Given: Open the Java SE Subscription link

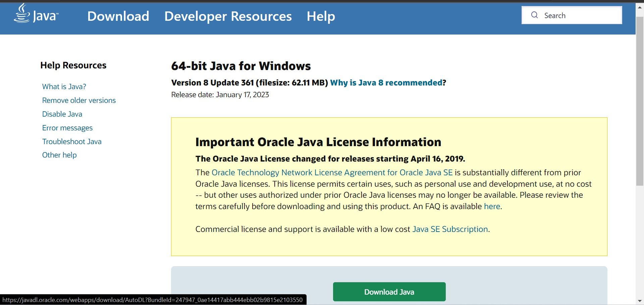Looking at the screenshot, I should (x=450, y=229).
